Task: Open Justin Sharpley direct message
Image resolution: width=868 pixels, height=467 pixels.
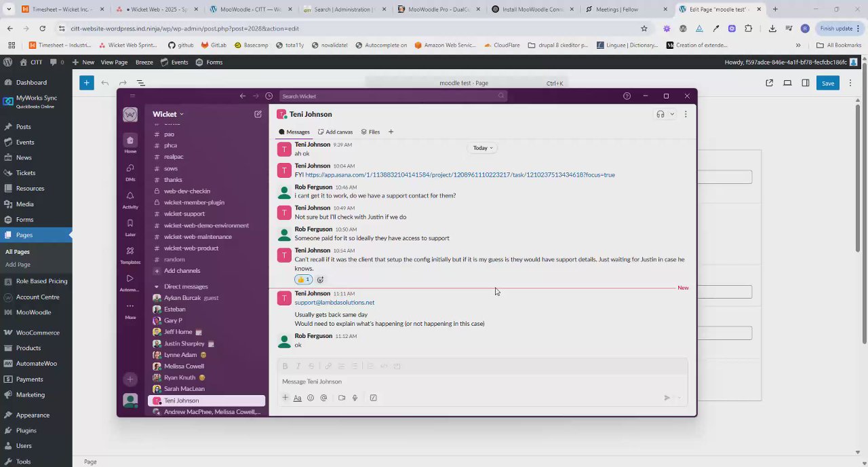Action: 184,343
